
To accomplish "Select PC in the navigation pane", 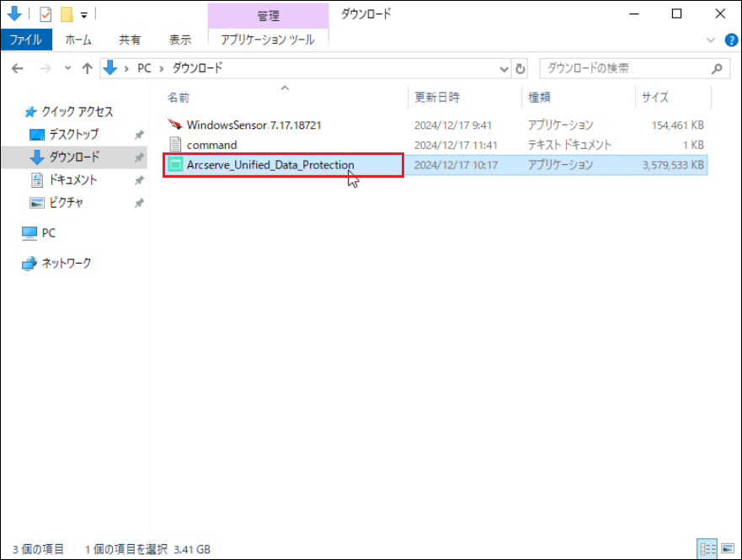I will click(48, 233).
